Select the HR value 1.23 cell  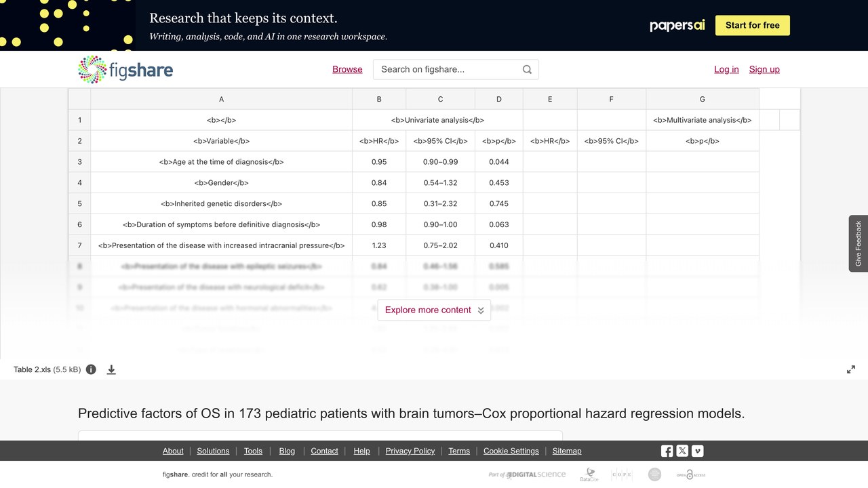379,245
